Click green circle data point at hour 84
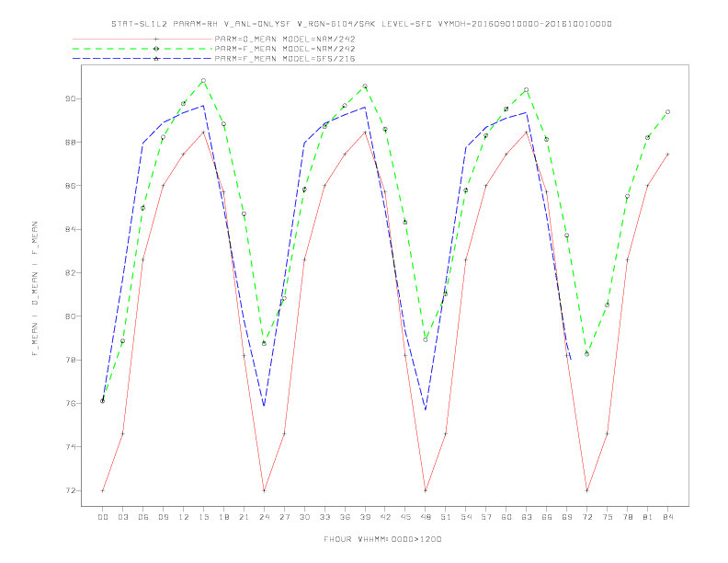 coord(667,112)
